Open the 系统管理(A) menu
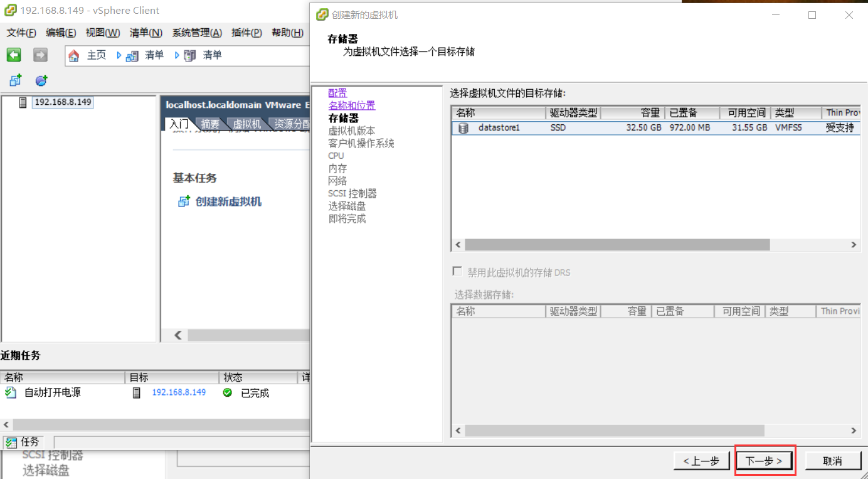Screen dimensions: 868x479 [197, 33]
